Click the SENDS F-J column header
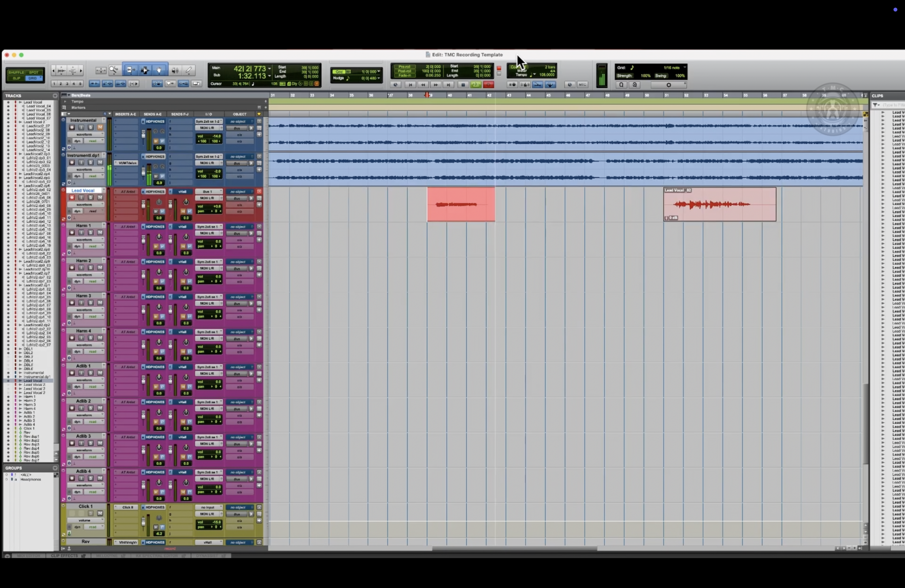Image resolution: width=905 pixels, height=588 pixels. 180,114
